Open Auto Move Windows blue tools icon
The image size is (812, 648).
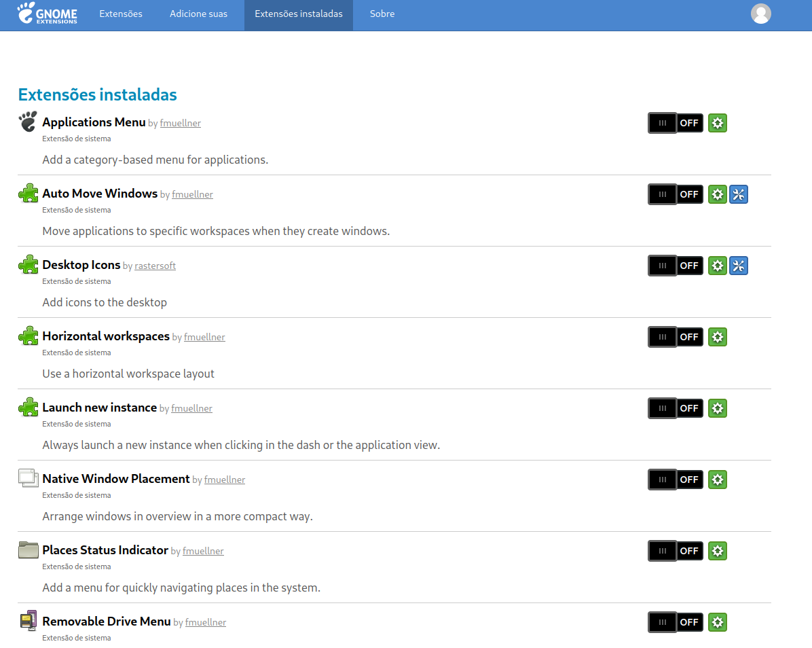(x=739, y=195)
